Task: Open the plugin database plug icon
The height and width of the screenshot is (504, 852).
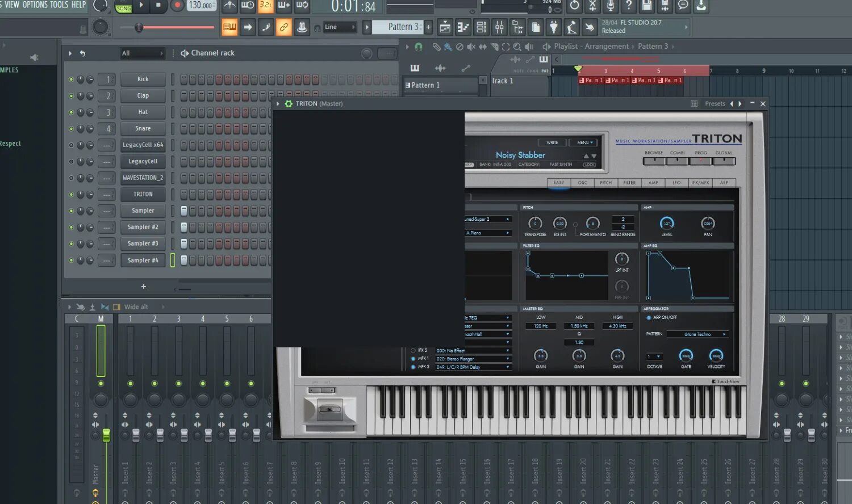Action: tap(554, 27)
